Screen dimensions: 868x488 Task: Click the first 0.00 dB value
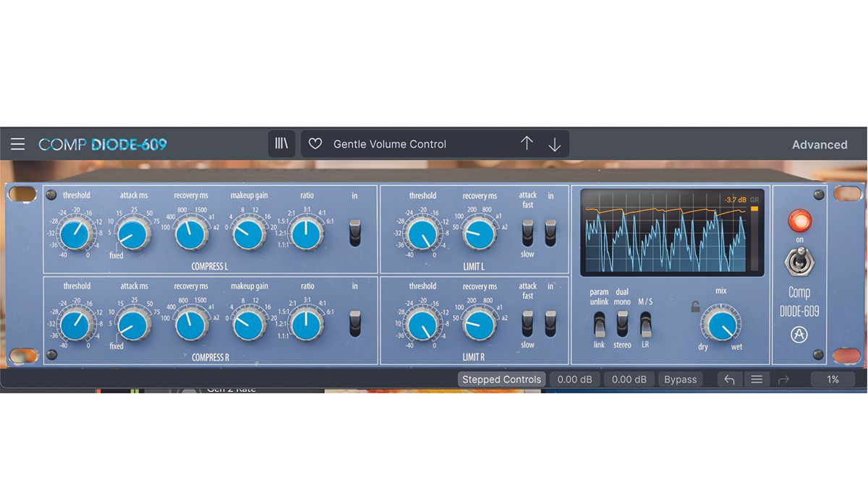575,379
